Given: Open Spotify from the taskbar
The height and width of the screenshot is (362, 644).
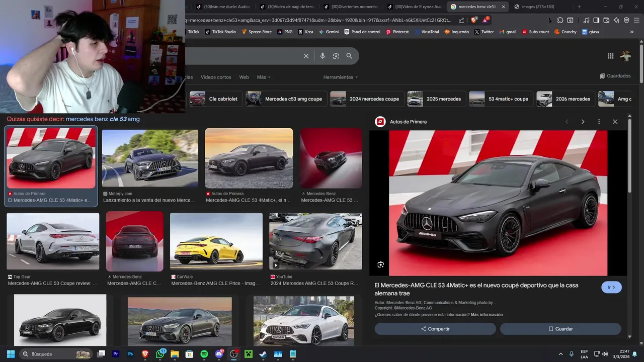Looking at the screenshot, I should point(204,354).
